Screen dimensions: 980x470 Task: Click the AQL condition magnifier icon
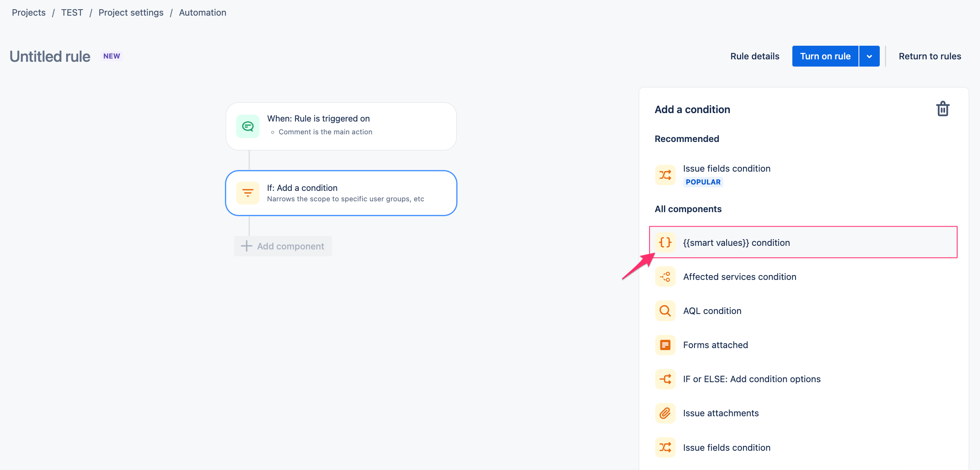(665, 311)
